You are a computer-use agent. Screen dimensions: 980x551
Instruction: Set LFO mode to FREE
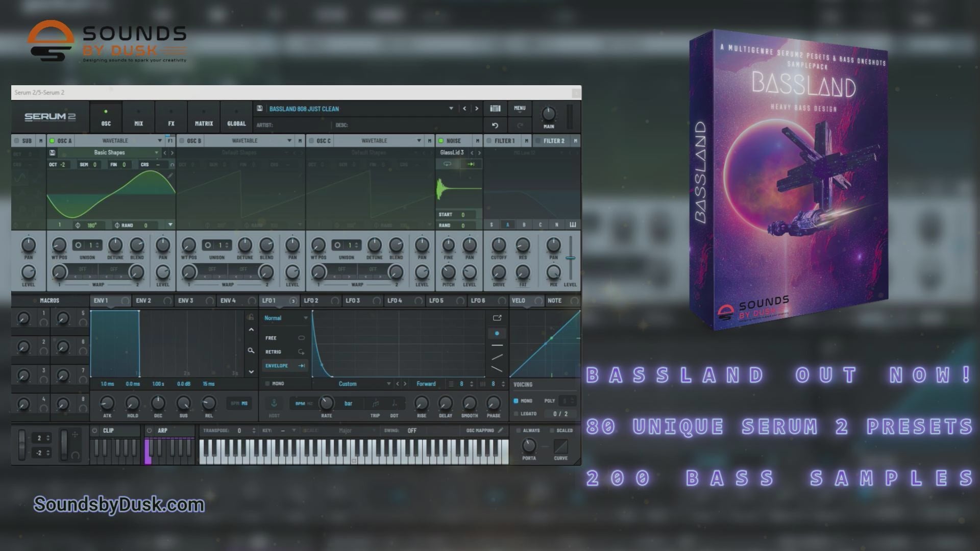(x=285, y=338)
